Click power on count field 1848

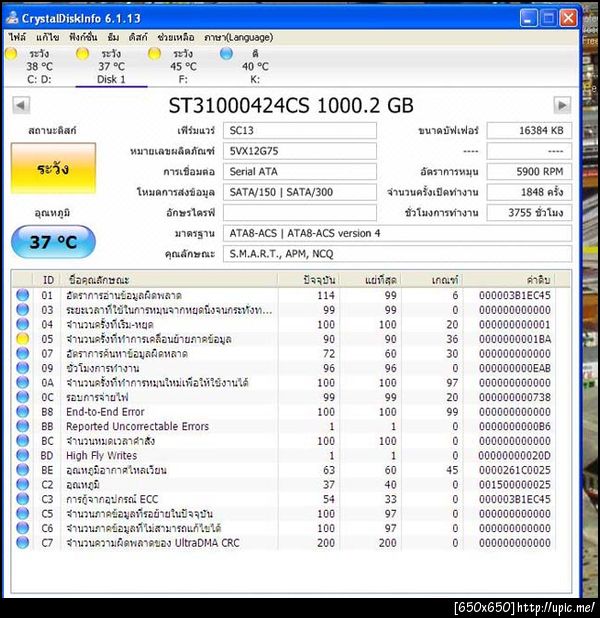(529, 192)
